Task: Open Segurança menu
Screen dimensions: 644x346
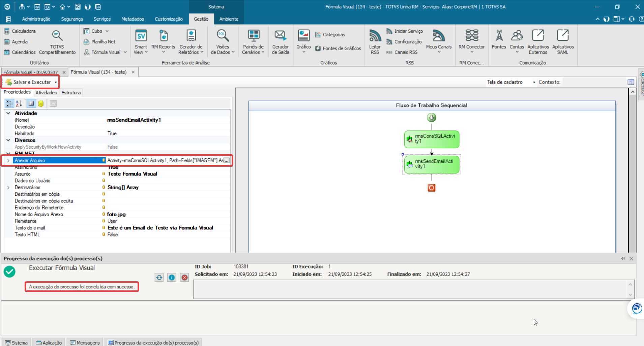Action: [x=72, y=19]
